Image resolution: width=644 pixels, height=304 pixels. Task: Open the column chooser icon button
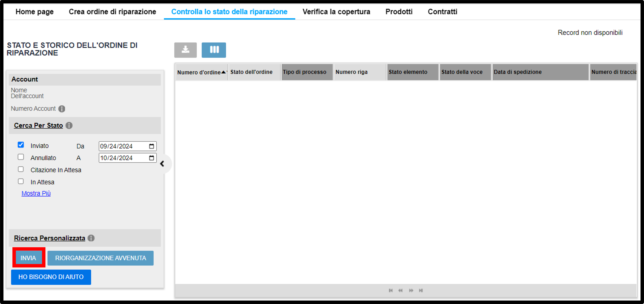pyautogui.click(x=214, y=50)
